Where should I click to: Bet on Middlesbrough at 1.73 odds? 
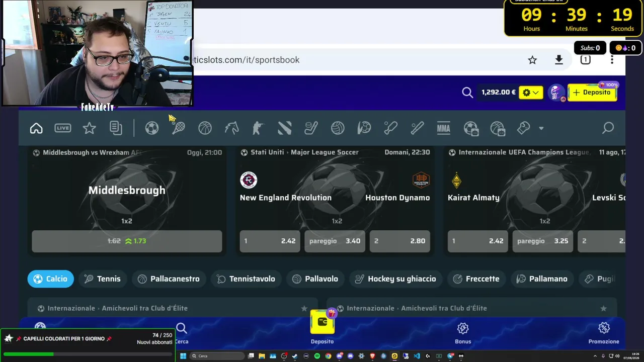click(127, 241)
